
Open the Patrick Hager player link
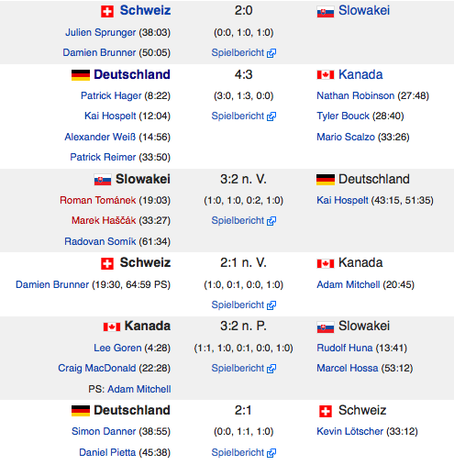[111, 95]
